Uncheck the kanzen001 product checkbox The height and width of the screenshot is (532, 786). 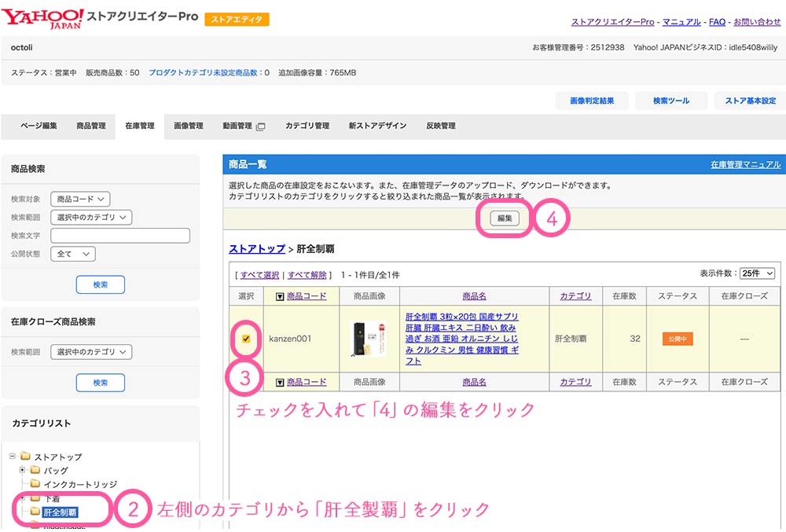(x=246, y=339)
